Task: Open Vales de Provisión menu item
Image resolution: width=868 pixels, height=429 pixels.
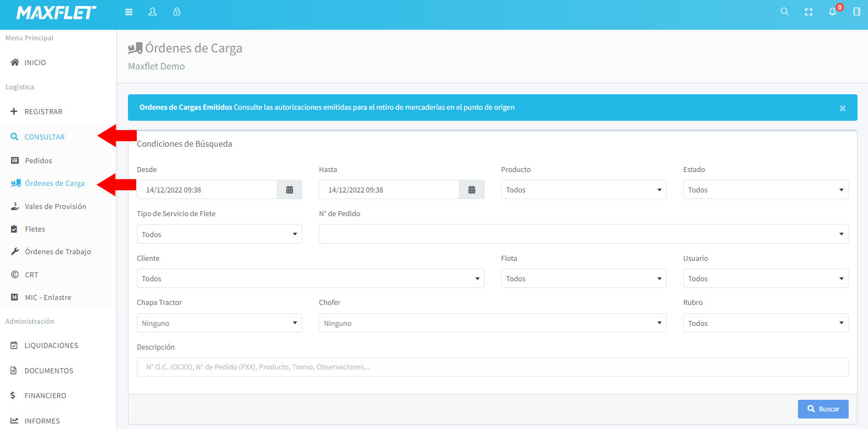Action: (x=55, y=206)
